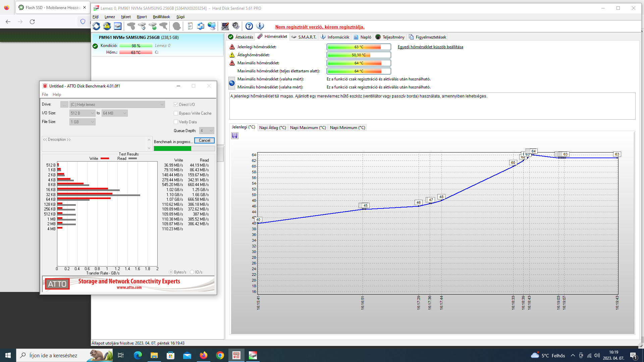This screenshot has width=644, height=362.
Task: Switch to ATTO Disk Benchmark on the taskbar
Action: tap(236, 355)
